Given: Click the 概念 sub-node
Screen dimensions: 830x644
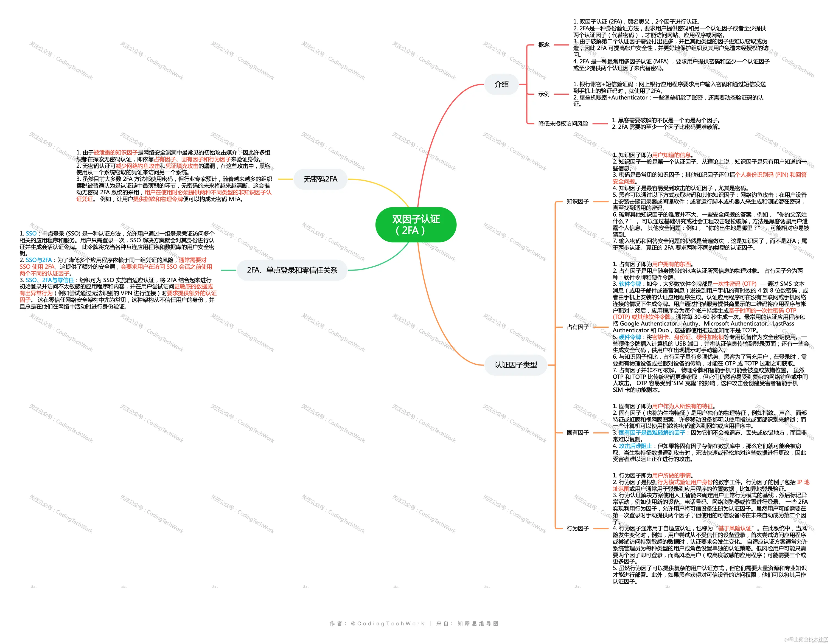Looking at the screenshot, I should [x=543, y=45].
